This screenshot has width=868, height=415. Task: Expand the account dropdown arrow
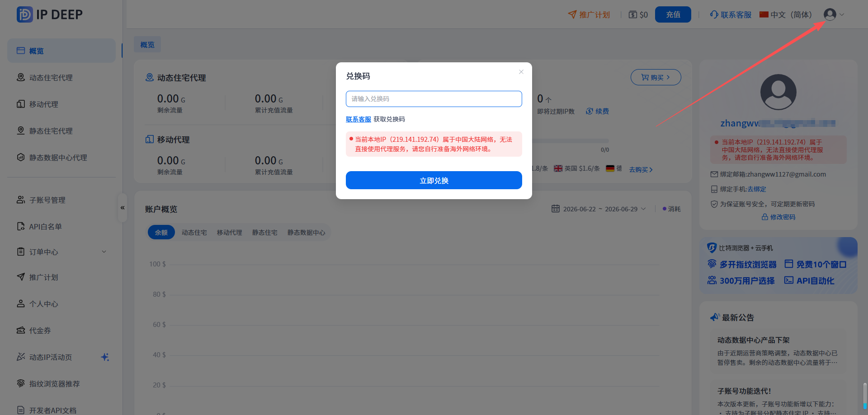[x=842, y=14]
